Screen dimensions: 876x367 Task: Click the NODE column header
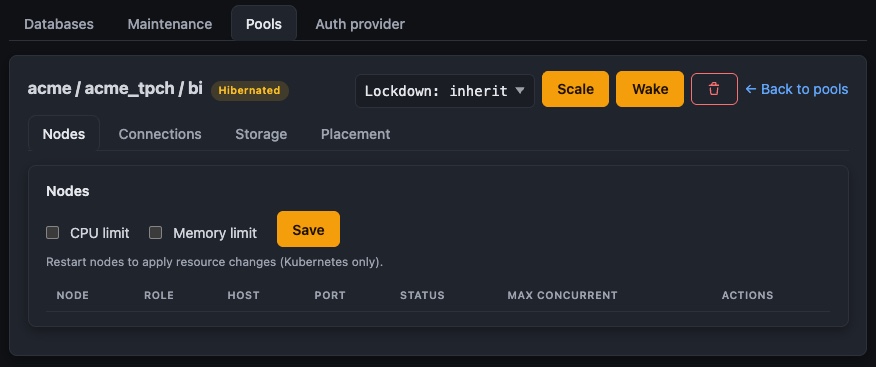(73, 295)
